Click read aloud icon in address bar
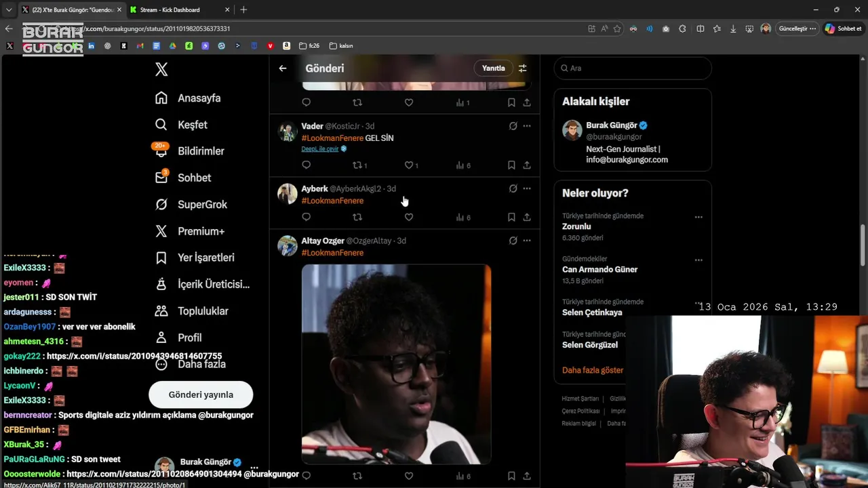868x488 pixels. point(604,28)
